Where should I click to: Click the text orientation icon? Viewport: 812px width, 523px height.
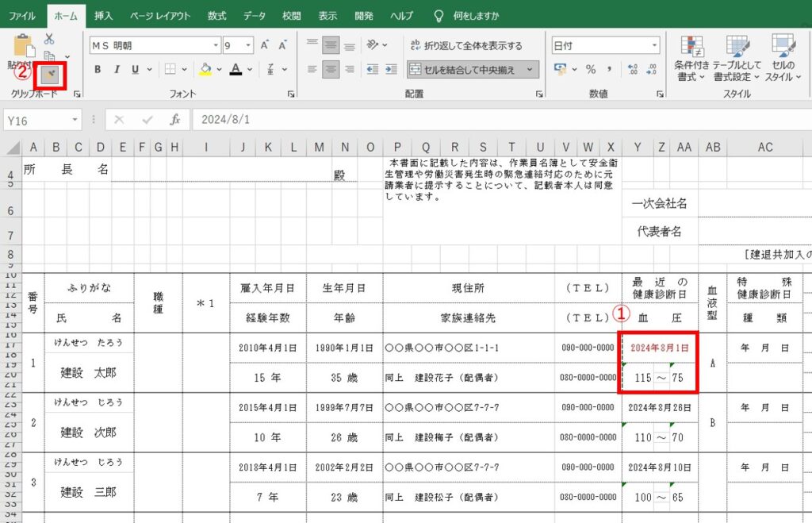373,45
